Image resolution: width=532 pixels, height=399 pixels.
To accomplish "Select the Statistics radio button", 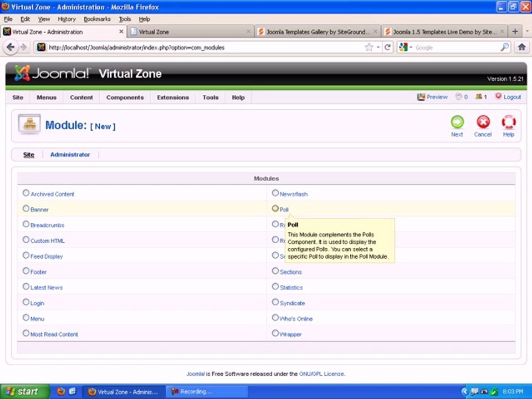I will [x=275, y=287].
